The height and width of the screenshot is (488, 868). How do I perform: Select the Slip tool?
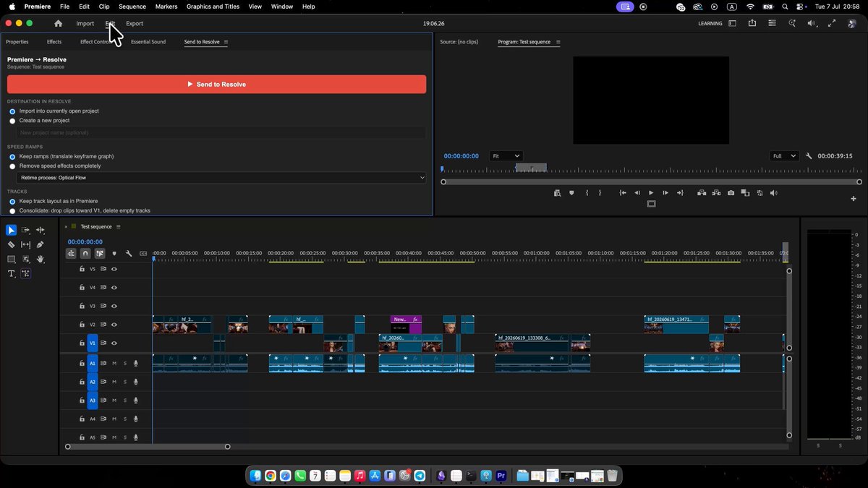pyautogui.click(x=26, y=244)
